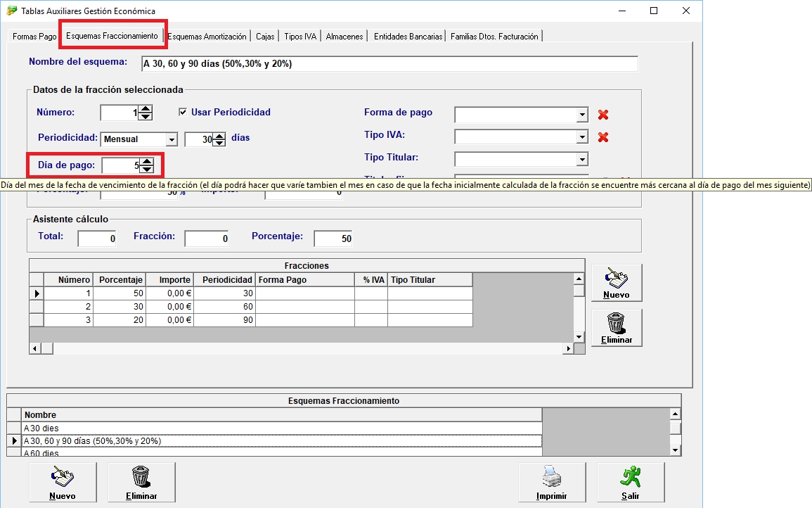Decrease the Número spinner value

146,116
